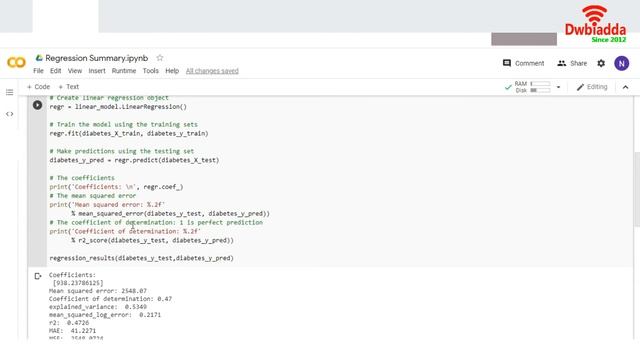
Task: Click the Google Drive icon beside notebook title
Action: (39, 58)
